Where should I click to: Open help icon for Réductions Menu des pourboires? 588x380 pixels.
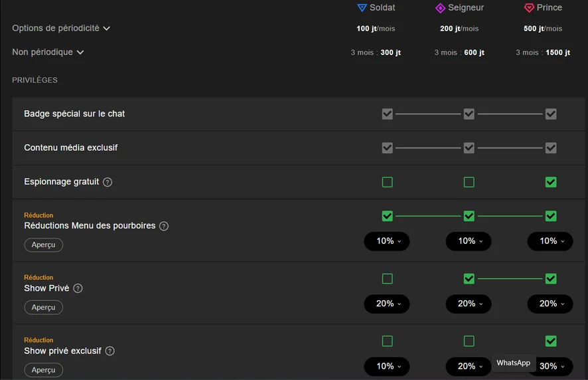(164, 226)
